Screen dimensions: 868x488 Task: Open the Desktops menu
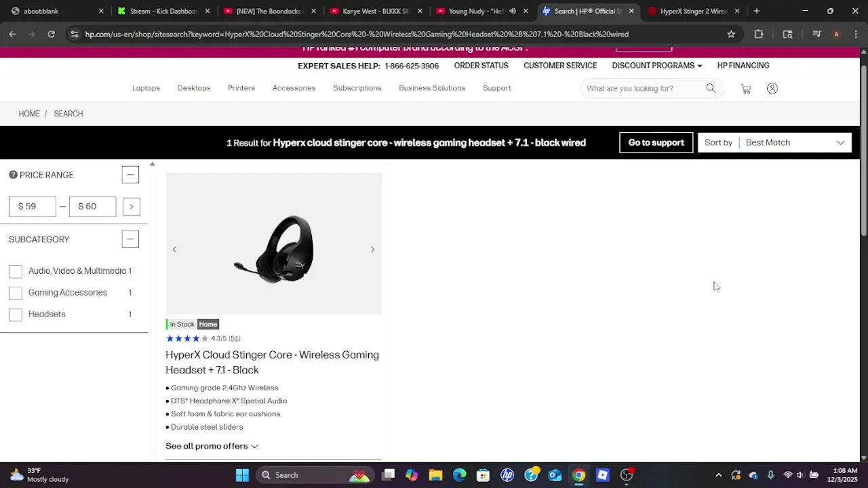194,88
